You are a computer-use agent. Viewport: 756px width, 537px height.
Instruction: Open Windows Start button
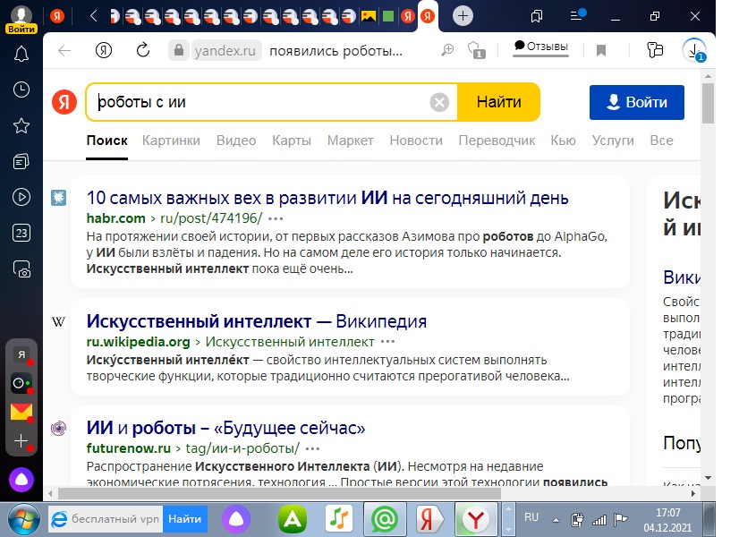[22, 520]
